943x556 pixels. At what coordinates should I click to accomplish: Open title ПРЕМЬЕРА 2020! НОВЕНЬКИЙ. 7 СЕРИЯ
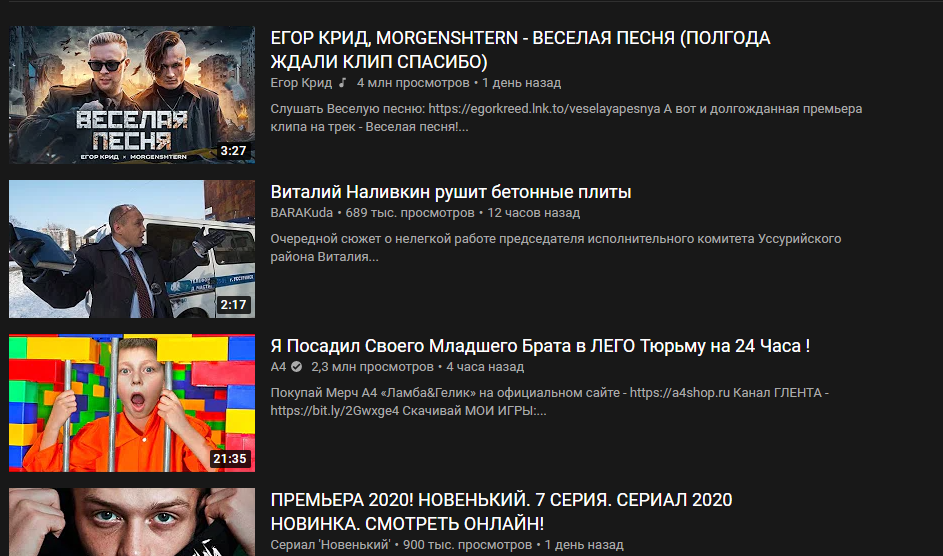501,512
